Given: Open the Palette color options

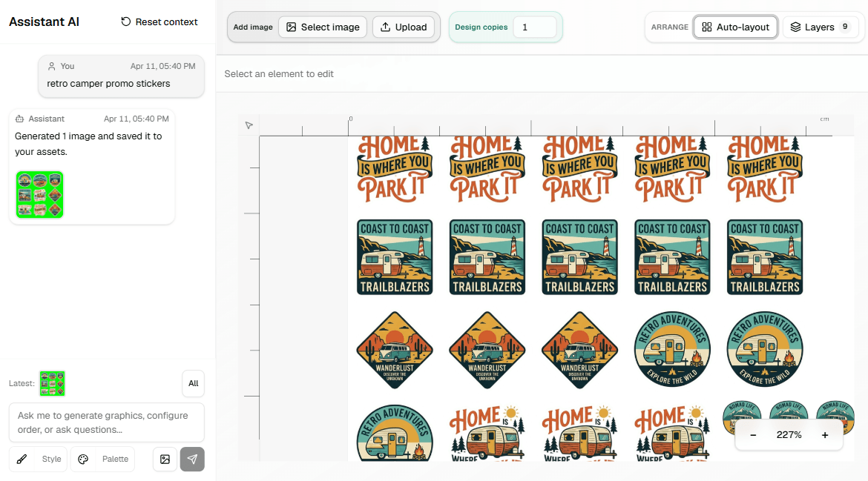Looking at the screenshot, I should tap(103, 460).
